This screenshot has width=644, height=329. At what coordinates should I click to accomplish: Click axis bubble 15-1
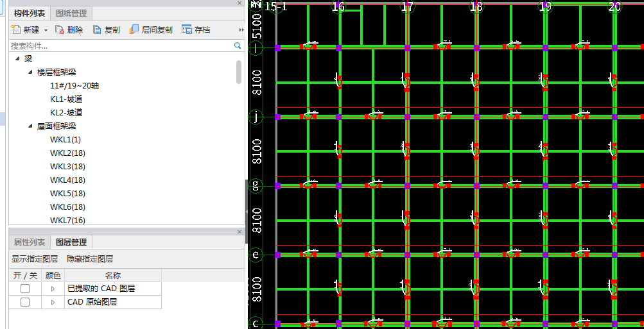tap(276, 6)
